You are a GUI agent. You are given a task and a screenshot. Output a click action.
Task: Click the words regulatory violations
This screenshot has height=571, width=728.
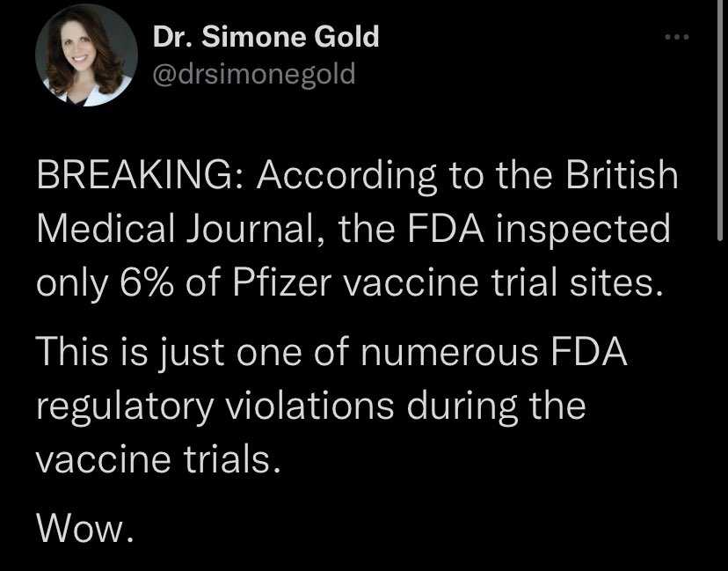point(215,407)
